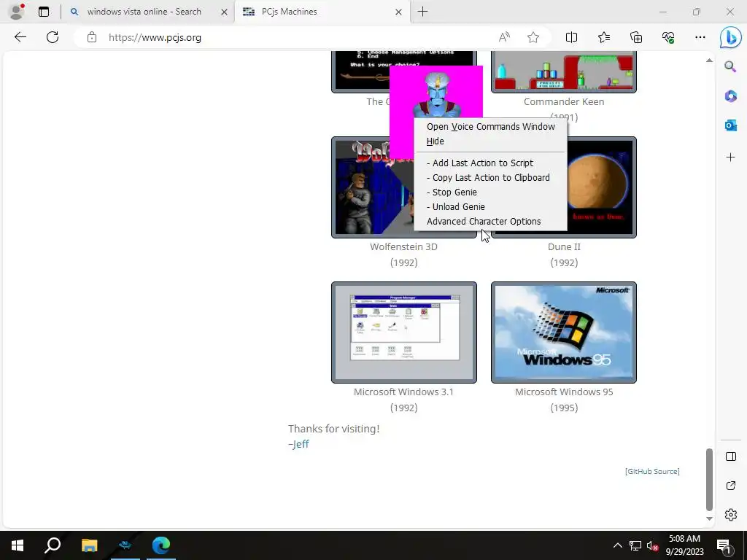747x560 pixels.
Task: Open Windows 95 machine thumbnail
Action: click(564, 332)
